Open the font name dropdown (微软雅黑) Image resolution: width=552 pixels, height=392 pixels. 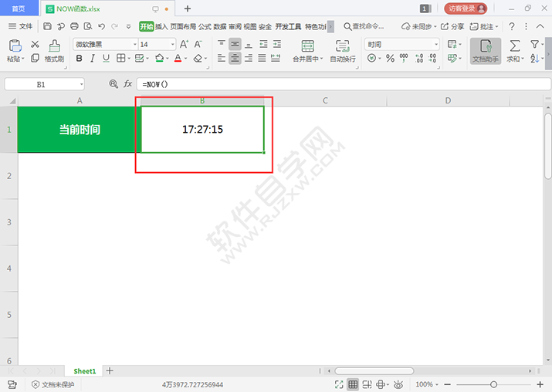click(x=135, y=44)
